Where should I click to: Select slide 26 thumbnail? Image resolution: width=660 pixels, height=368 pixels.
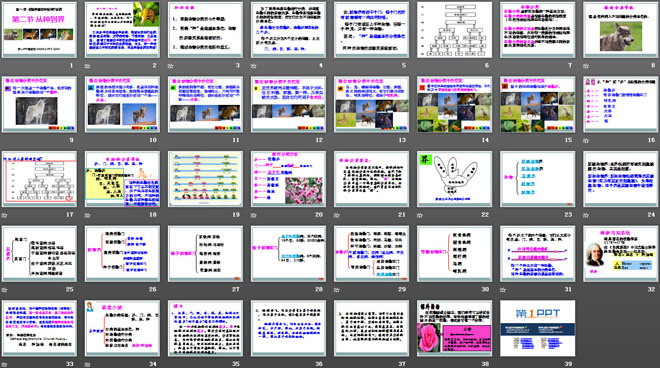point(122,253)
